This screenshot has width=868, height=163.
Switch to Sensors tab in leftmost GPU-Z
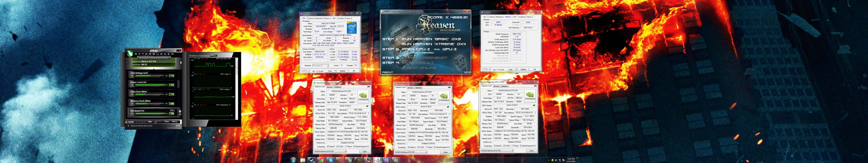click(x=330, y=87)
